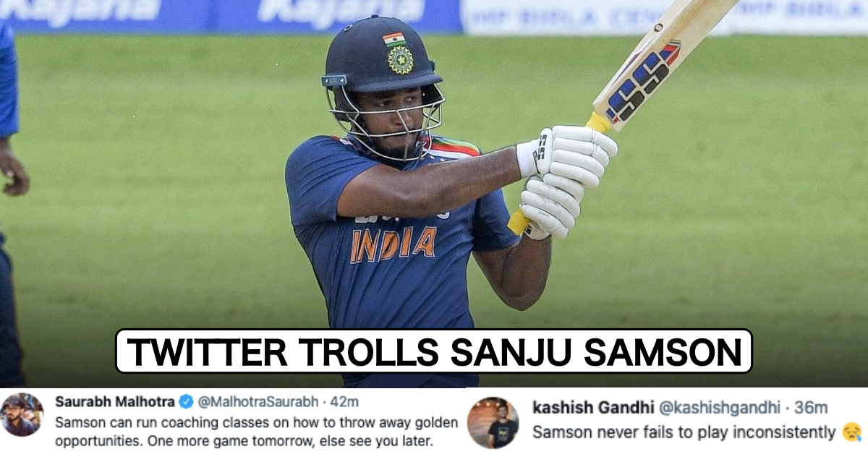The image size is (868, 454).
Task: Click the BCCI crest on the helmet
Action: click(399, 59)
